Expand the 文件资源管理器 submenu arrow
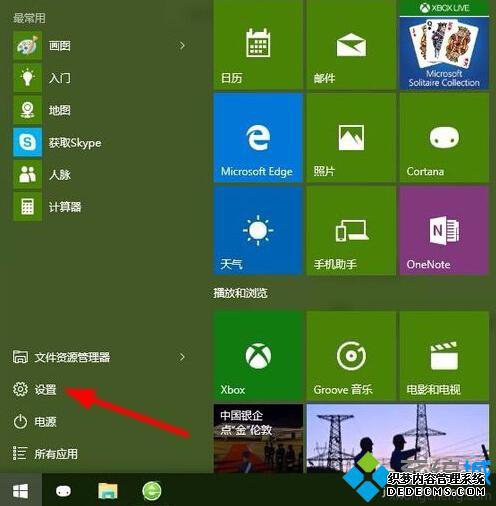 pos(182,357)
